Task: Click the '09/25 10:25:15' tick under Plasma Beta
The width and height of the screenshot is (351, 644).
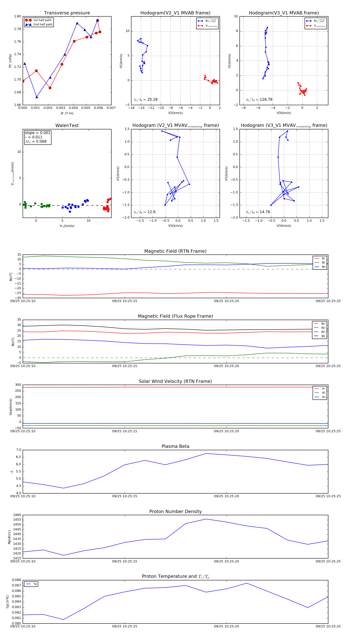Action: point(124,496)
